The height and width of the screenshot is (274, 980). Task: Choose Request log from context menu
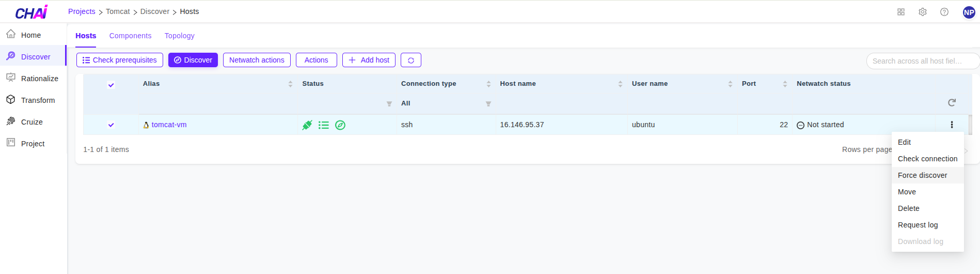coord(927,225)
